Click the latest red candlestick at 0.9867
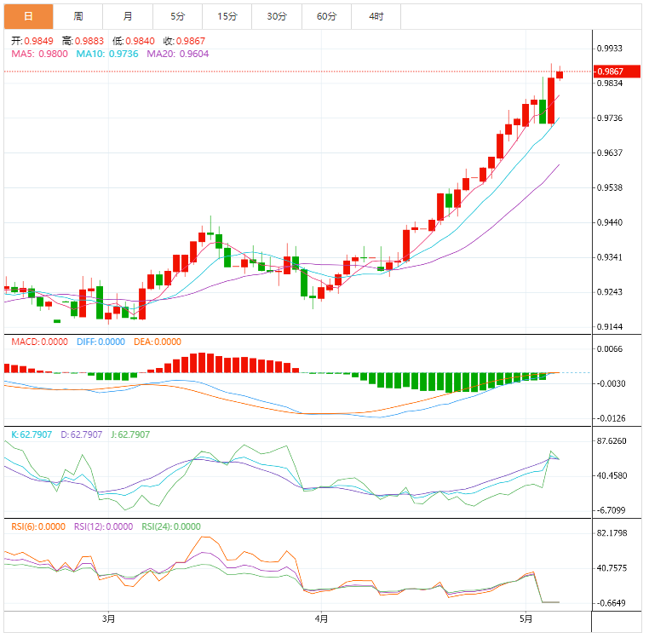649x644 pixels. coord(560,74)
